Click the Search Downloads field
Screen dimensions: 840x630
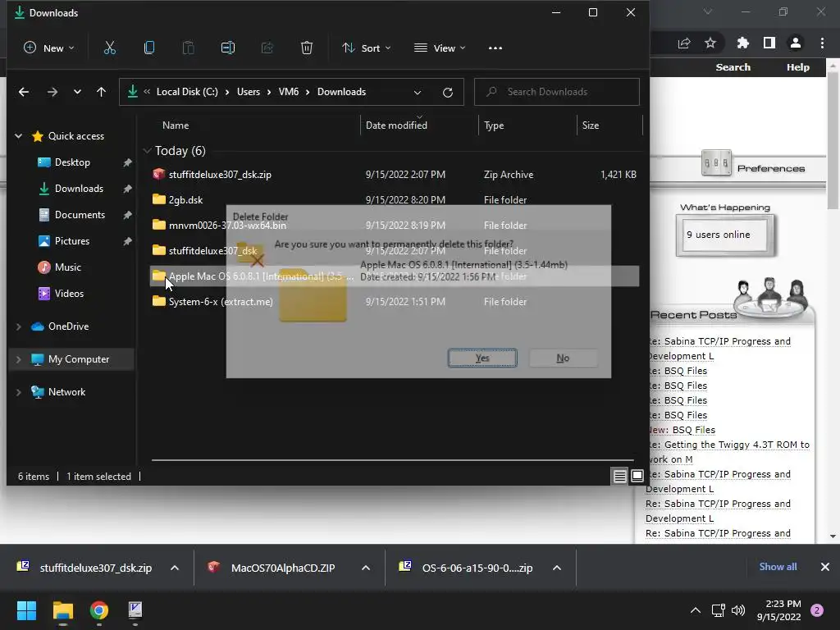[x=557, y=92]
